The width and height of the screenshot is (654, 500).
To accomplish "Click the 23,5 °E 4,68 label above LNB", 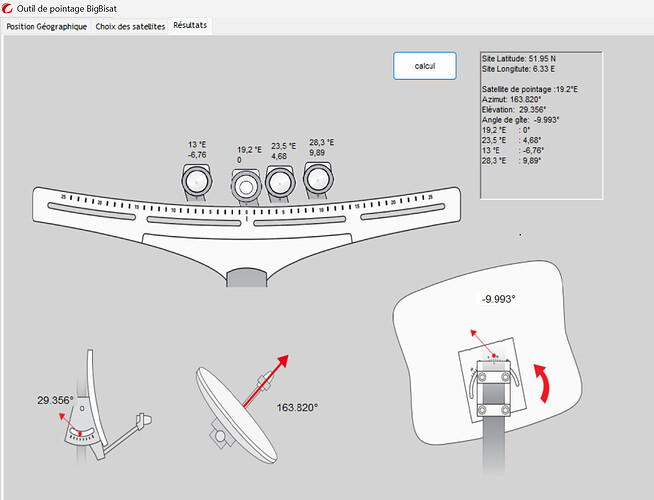I will tap(283, 151).
